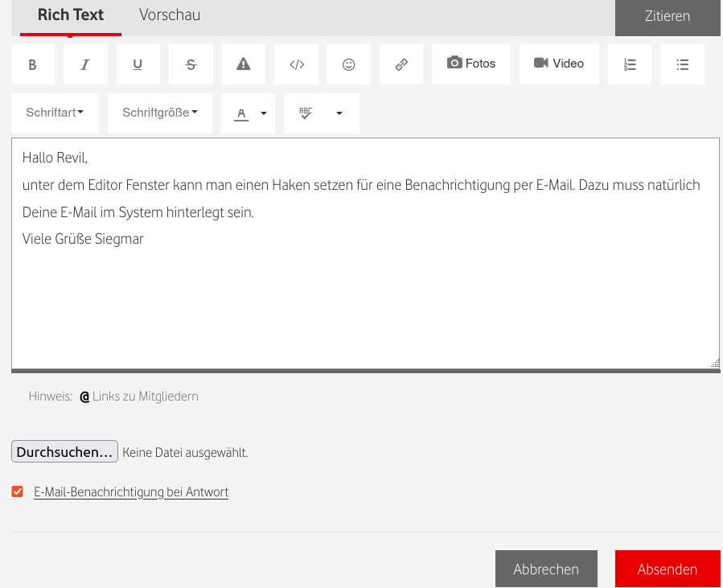
Task: Click Durchsuchen to choose a file
Action: tap(64, 451)
